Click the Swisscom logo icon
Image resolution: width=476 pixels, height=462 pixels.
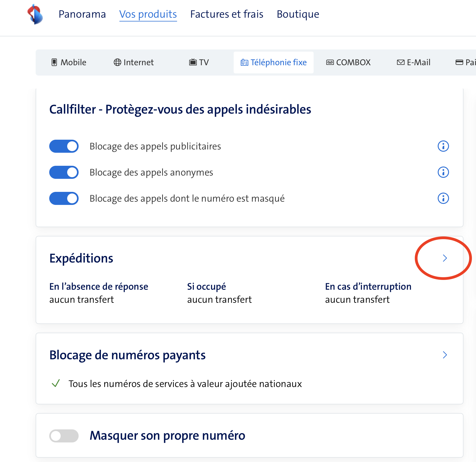coord(35,14)
